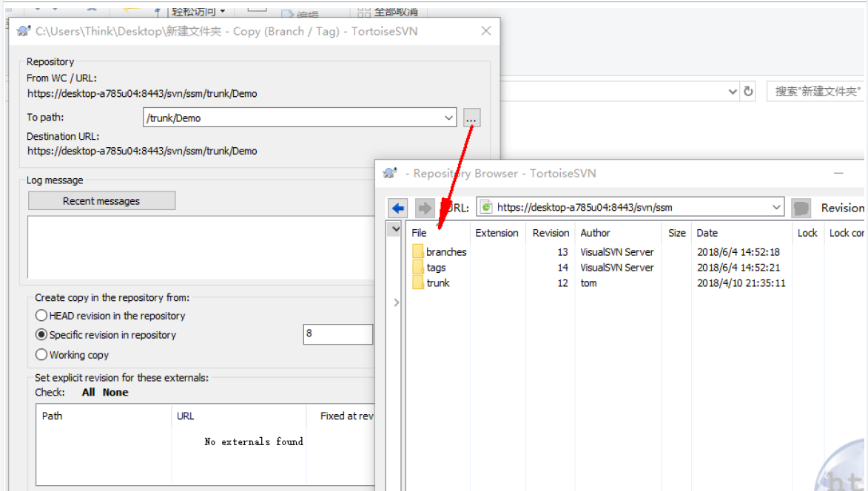
Task: Sort by the Extension column header
Action: point(497,233)
